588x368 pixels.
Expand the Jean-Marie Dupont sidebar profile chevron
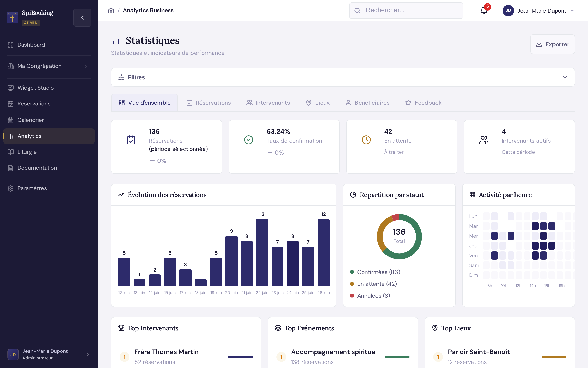point(88,354)
